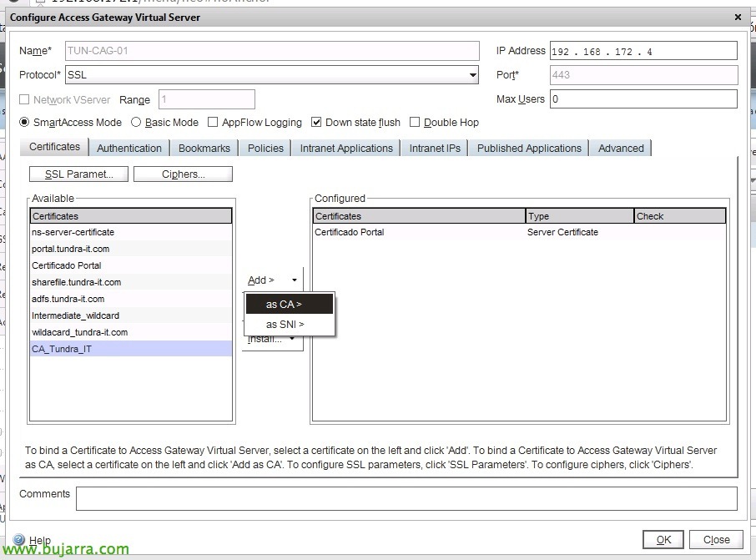Open the Advanced tab

click(621, 148)
